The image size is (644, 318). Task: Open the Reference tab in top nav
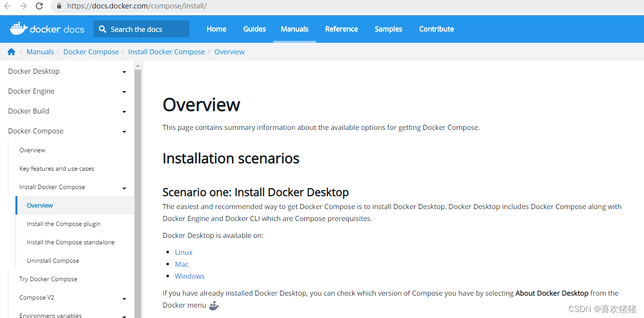[341, 29]
